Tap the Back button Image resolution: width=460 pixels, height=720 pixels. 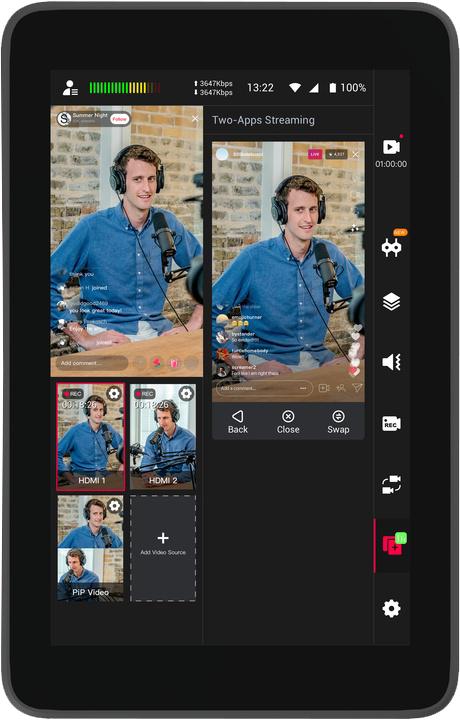tap(238, 422)
